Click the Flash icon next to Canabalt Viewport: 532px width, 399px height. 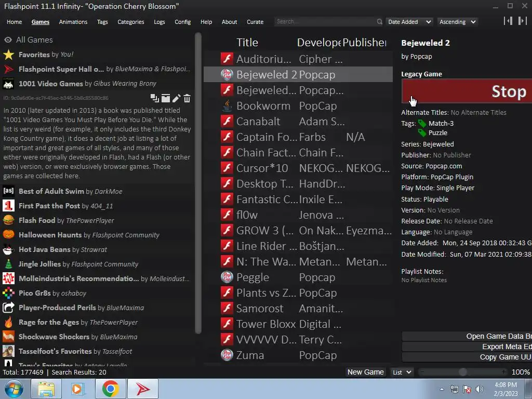click(227, 121)
